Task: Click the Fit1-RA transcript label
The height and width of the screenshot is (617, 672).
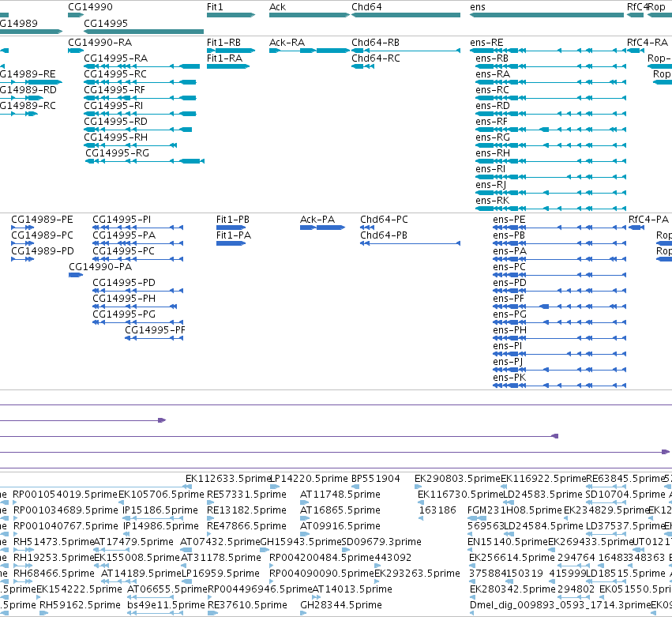Action: click(224, 58)
